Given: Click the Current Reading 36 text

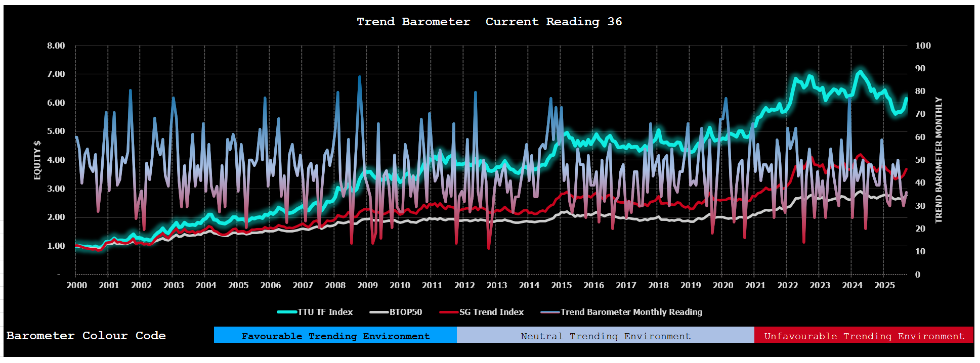Looking at the screenshot, I should (x=553, y=22).
